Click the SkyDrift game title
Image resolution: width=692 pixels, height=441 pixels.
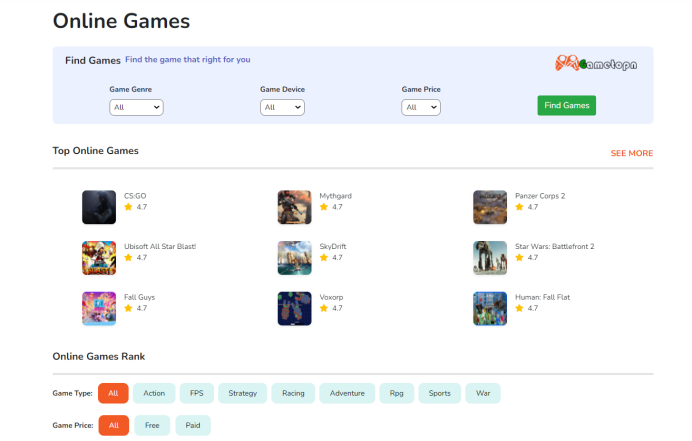[333, 247]
